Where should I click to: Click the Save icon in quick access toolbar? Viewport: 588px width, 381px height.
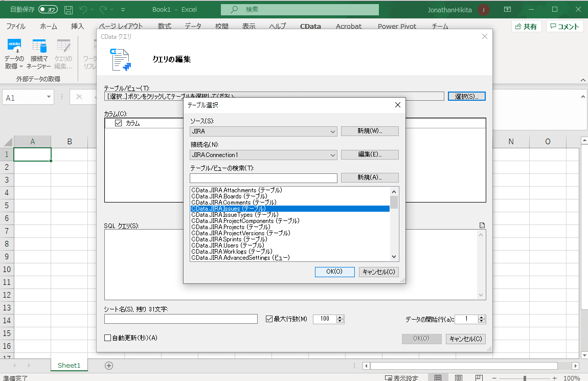pos(68,9)
